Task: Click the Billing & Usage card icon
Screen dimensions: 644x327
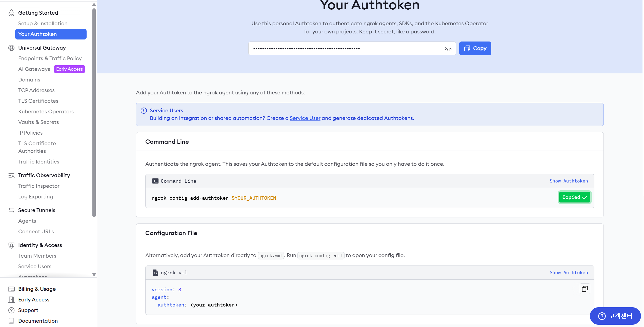Action: coord(11,289)
